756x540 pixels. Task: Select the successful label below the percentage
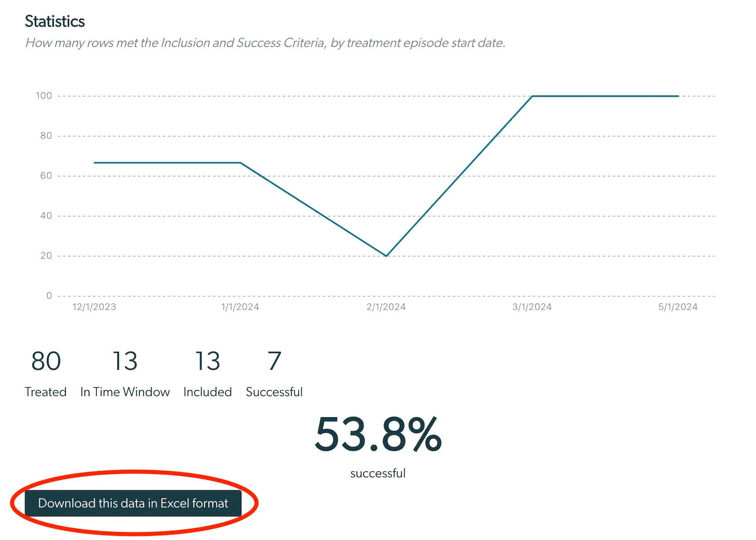click(378, 473)
